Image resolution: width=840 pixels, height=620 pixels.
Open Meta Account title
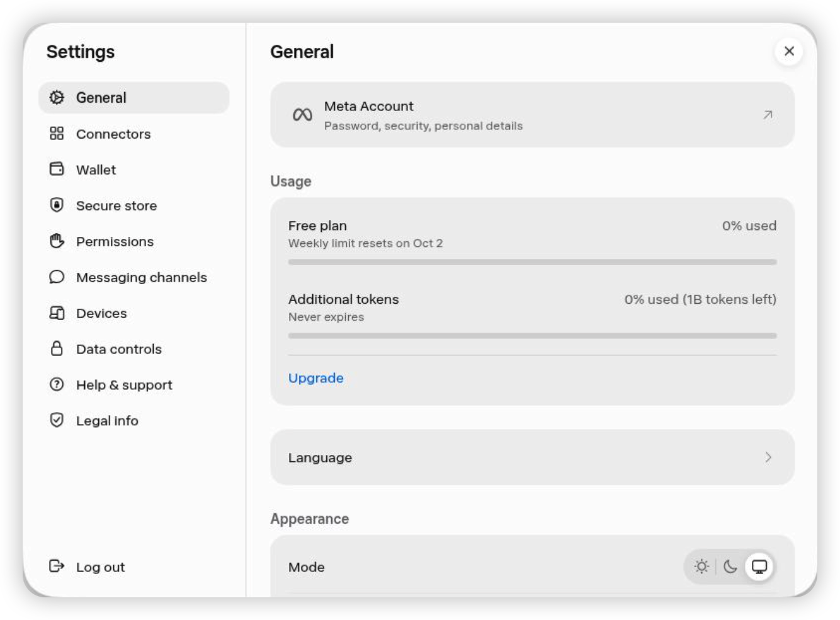[368, 106]
